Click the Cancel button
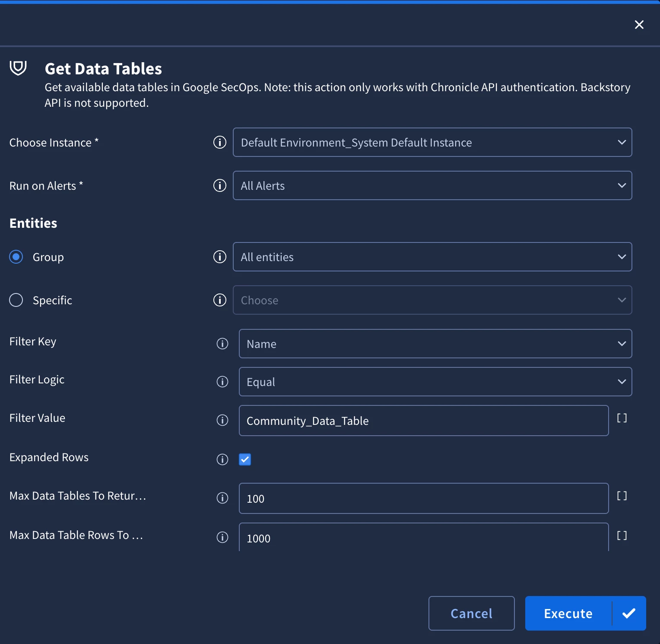Screen dimensions: 660x644 coord(472,613)
